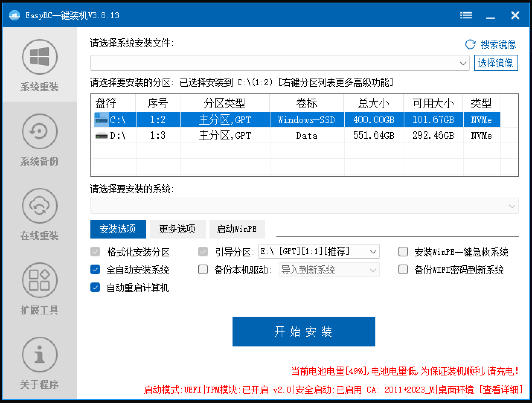Open the 引导分区 E:\ [GPT] dropdown
532x403 pixels.
319,252
